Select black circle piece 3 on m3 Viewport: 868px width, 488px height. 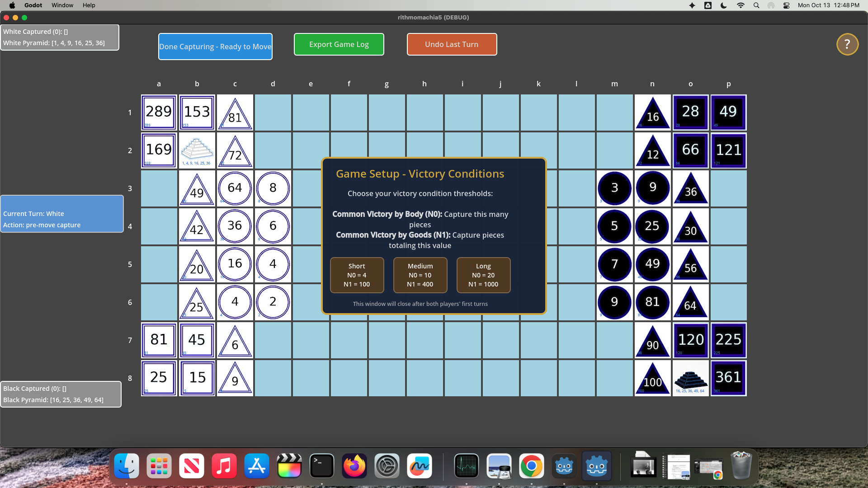pos(614,188)
